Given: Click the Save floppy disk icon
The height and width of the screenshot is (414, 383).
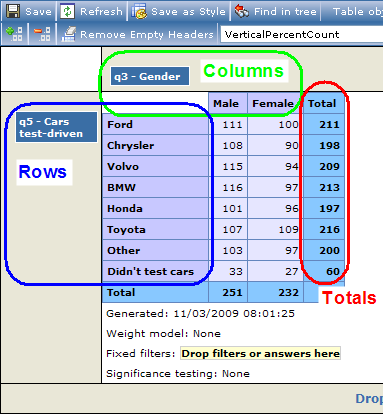Looking at the screenshot, I should pyautogui.click(x=13, y=12).
